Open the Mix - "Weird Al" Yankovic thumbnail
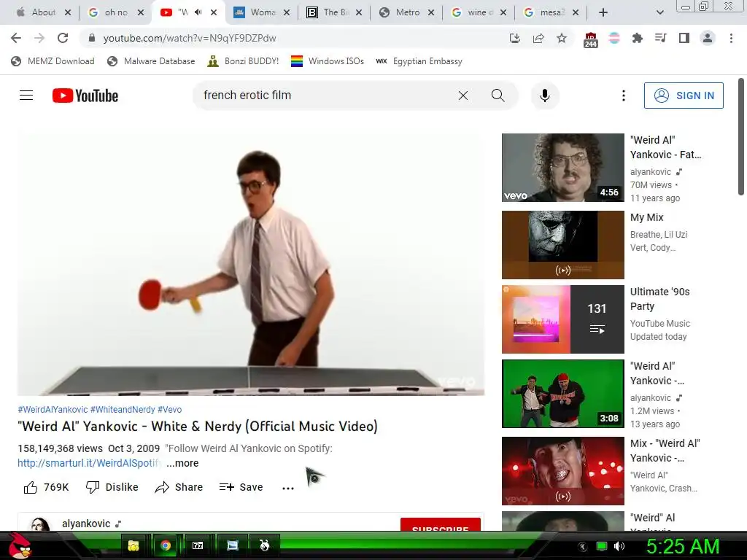 pos(562,471)
